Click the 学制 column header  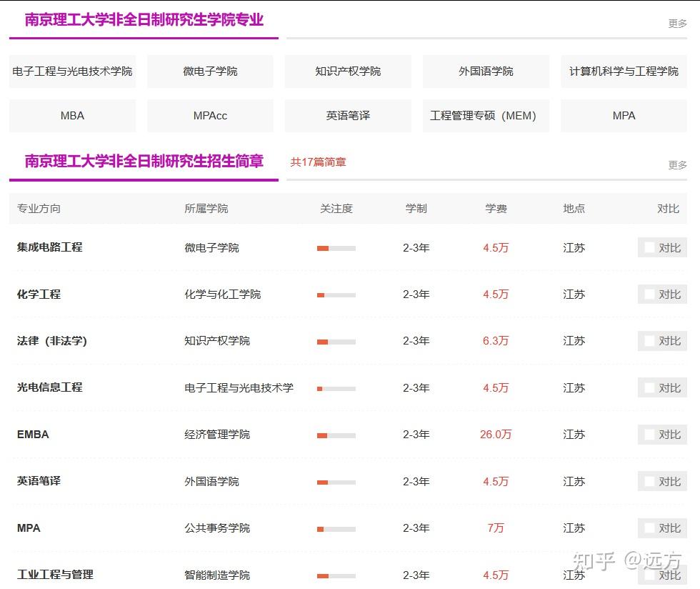pyautogui.click(x=416, y=209)
